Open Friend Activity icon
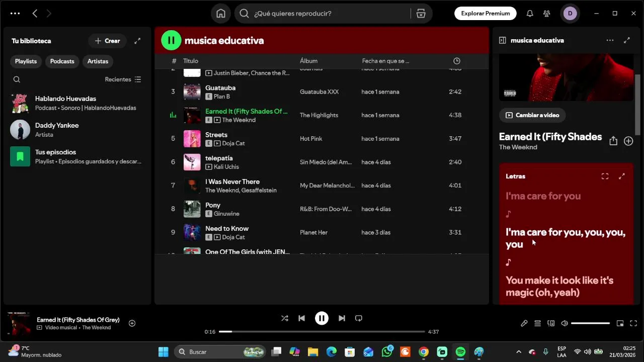This screenshot has height=362, width=644. (547, 14)
